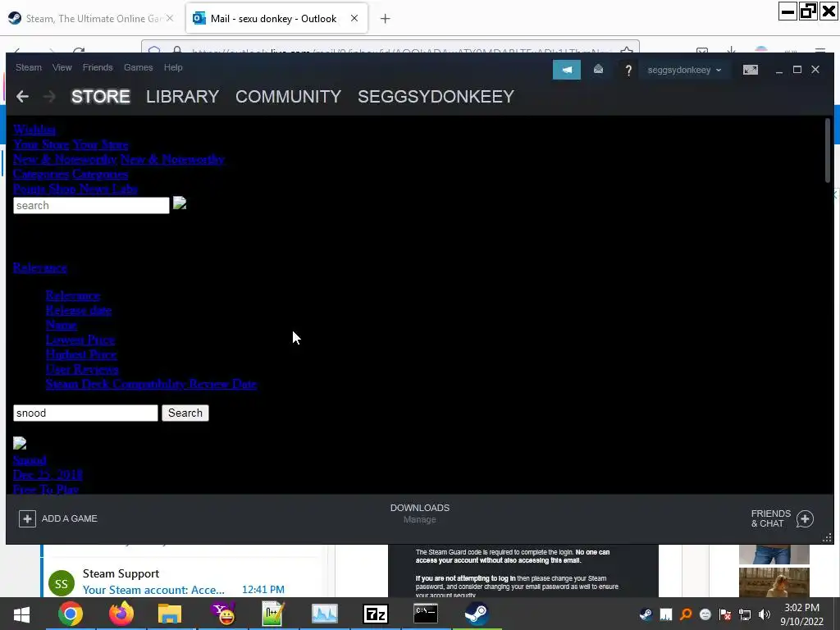Switch to the COMMUNITY section
The image size is (840, 630).
click(x=288, y=97)
